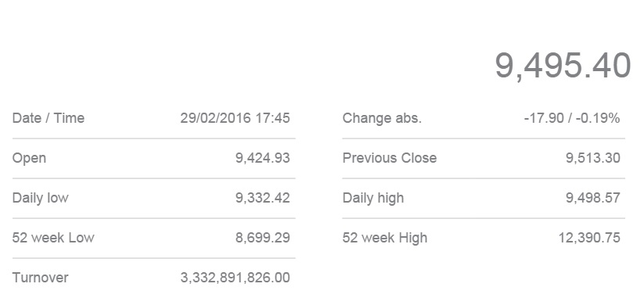The height and width of the screenshot is (298, 644).
Task: Click the Daily high value 9,498.57
Action: [592, 198]
